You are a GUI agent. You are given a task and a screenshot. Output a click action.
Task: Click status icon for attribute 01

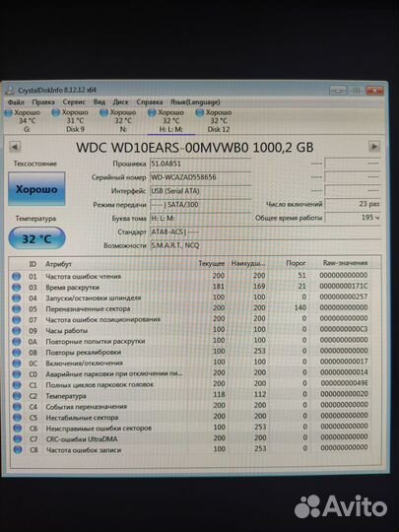coord(17,277)
